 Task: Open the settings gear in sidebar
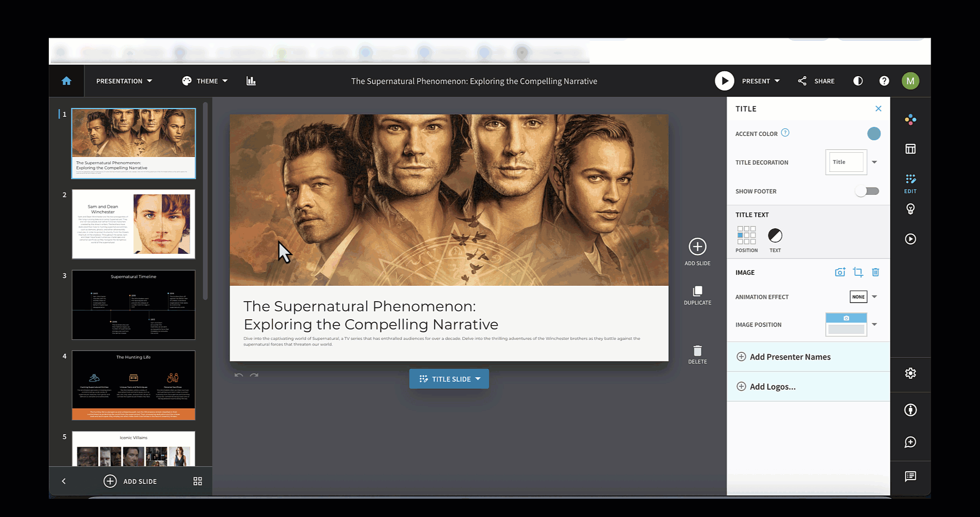[911, 373]
